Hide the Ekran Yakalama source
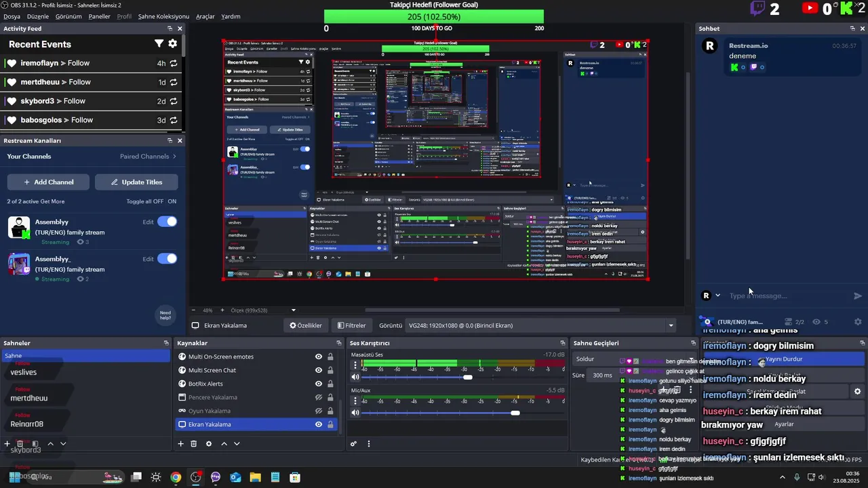Screen dimensions: 868x488 point(319,424)
